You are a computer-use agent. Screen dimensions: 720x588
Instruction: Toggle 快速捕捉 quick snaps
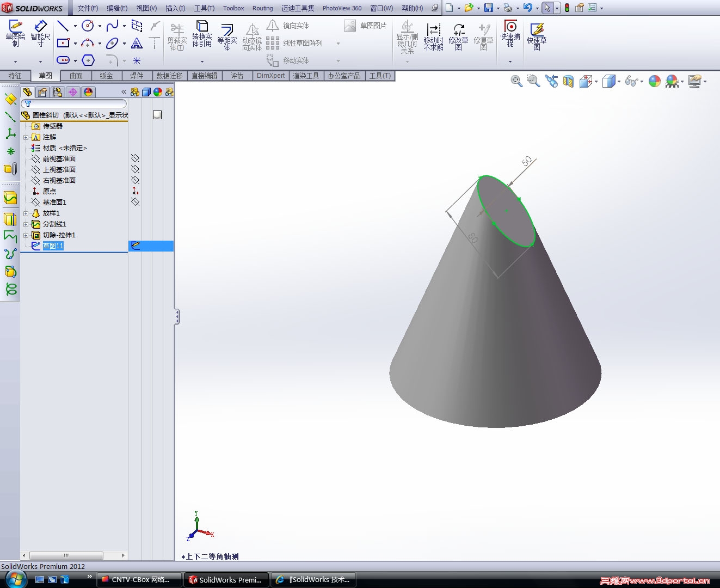[510, 34]
